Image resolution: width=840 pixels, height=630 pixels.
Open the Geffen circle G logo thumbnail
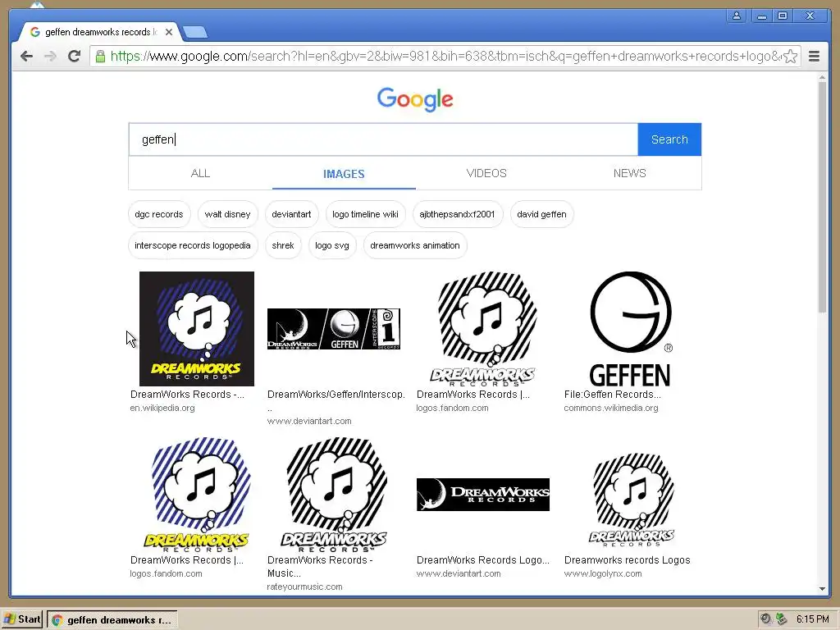tap(631, 328)
